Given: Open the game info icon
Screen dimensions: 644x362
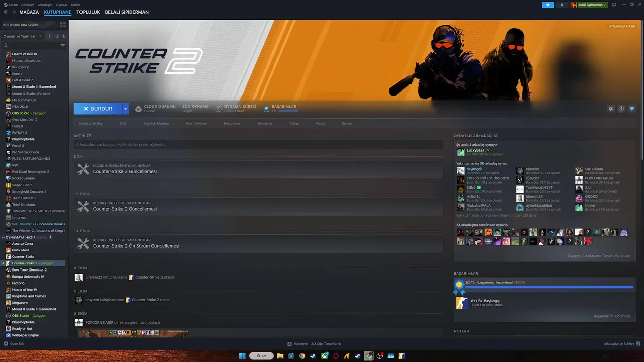Looking at the screenshot, I should click(621, 109).
